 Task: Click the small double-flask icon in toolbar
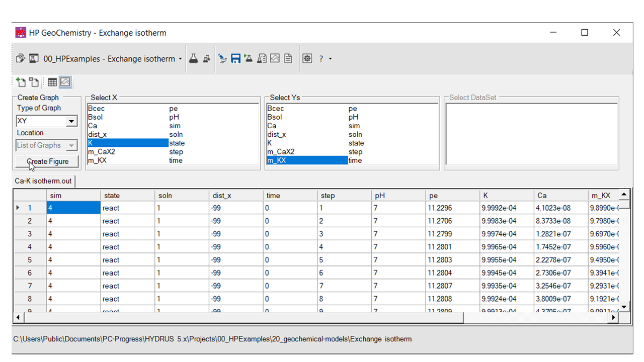click(206, 59)
